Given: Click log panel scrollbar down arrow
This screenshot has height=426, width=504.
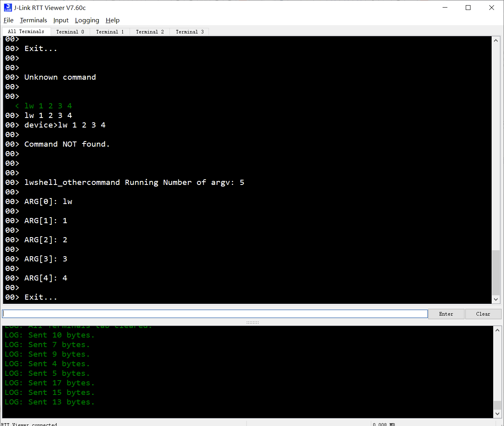Looking at the screenshot, I should coord(497,414).
